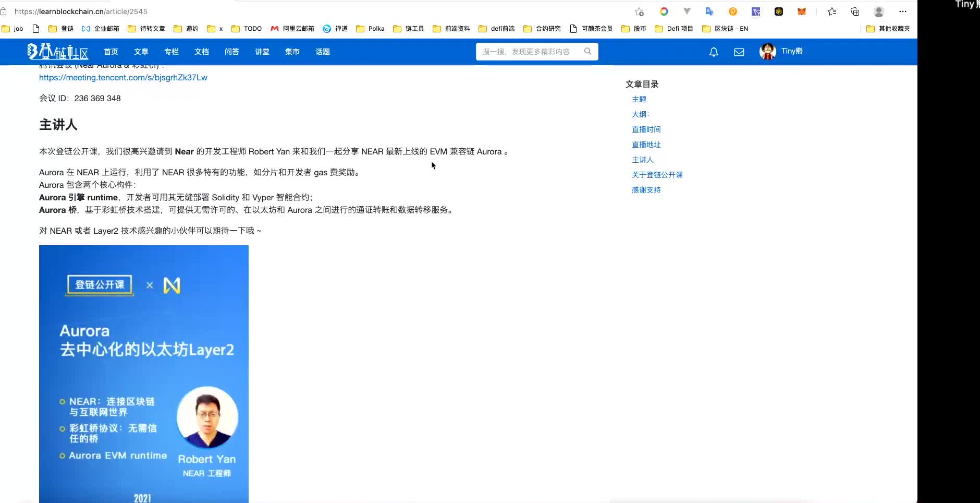Open the 企业邮箱 bookmark
980x503 pixels.
click(x=101, y=29)
